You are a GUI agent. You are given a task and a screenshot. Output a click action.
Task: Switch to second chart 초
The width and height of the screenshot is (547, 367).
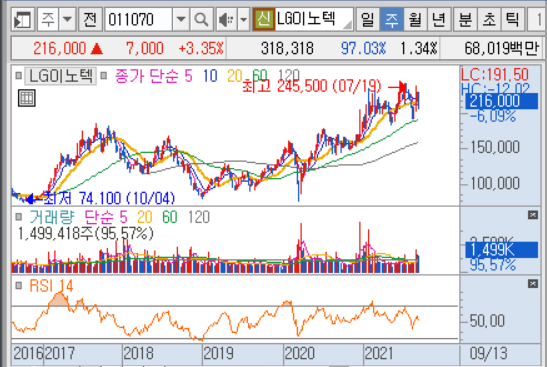click(489, 20)
